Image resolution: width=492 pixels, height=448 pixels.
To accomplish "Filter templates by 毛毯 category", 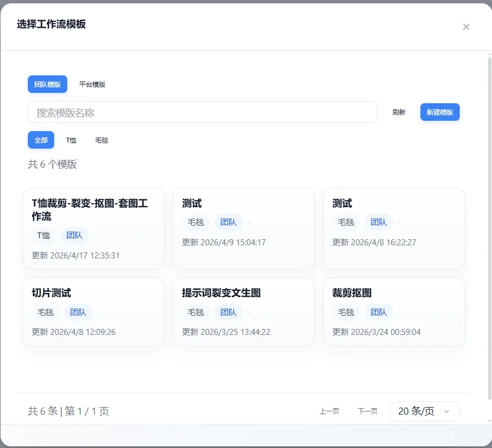I will pyautogui.click(x=102, y=140).
